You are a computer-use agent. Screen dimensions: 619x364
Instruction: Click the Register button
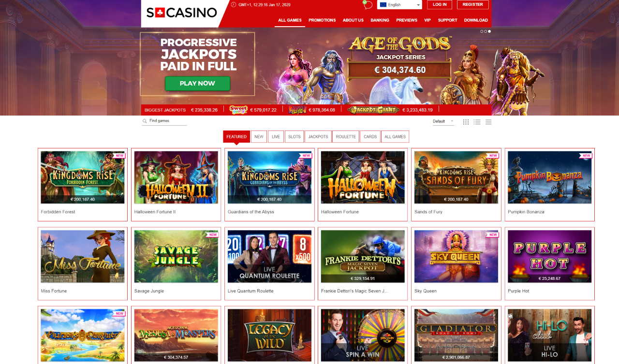(473, 4)
